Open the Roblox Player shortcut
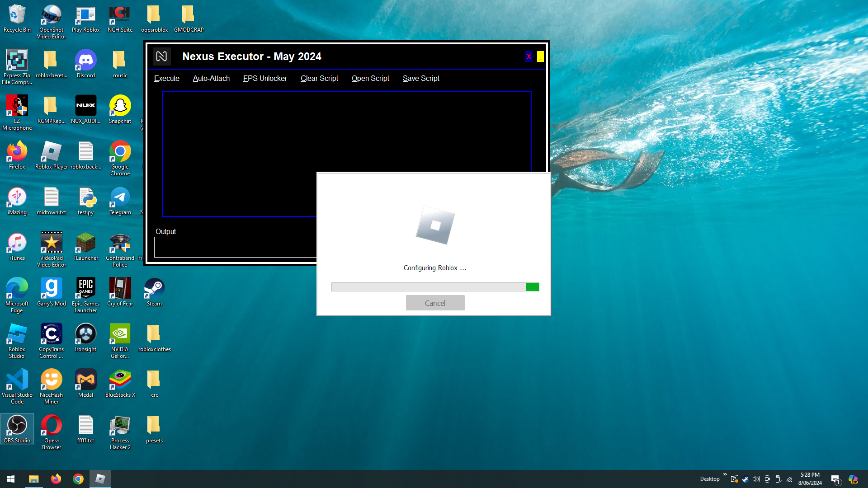Viewport: 868px width, 488px height. (x=51, y=152)
